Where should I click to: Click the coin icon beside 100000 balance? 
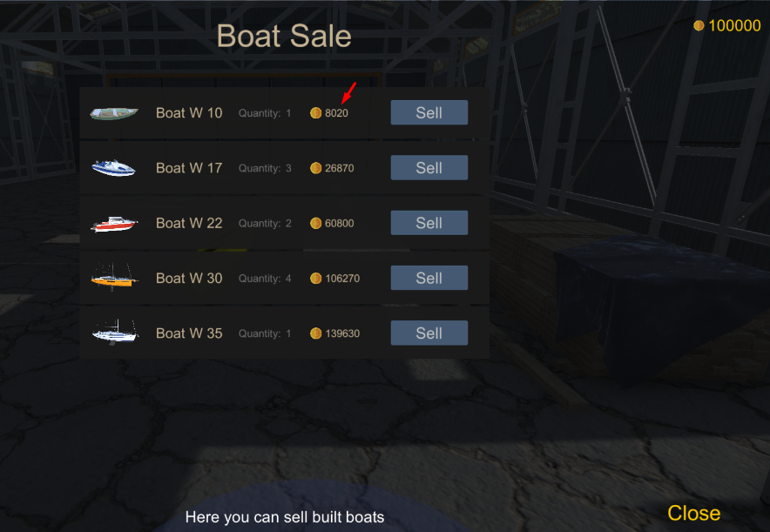(699, 26)
